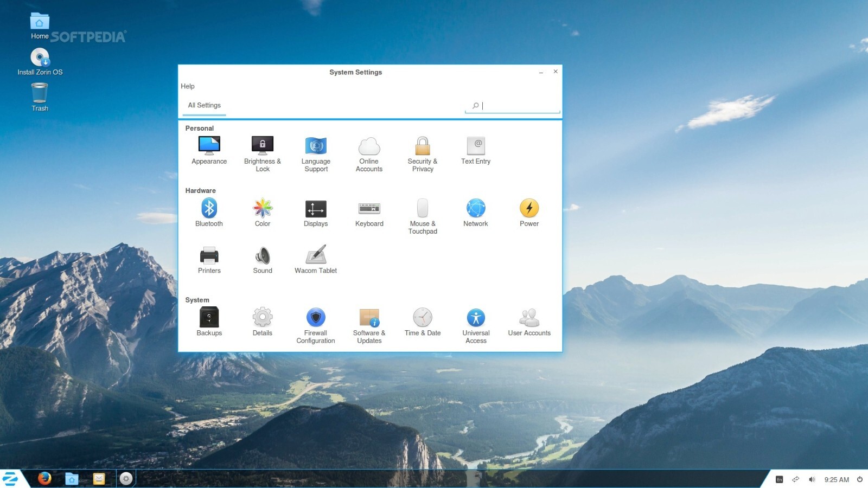Screen dimensions: 868x488
Task: Open Power settings
Action: pos(529,213)
